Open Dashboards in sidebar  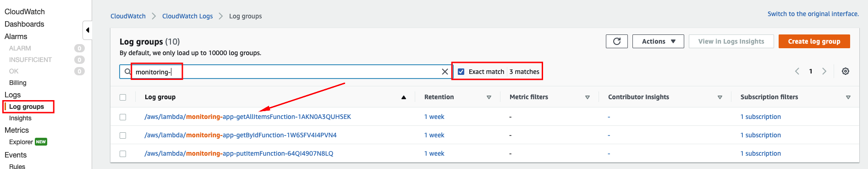[x=24, y=24]
